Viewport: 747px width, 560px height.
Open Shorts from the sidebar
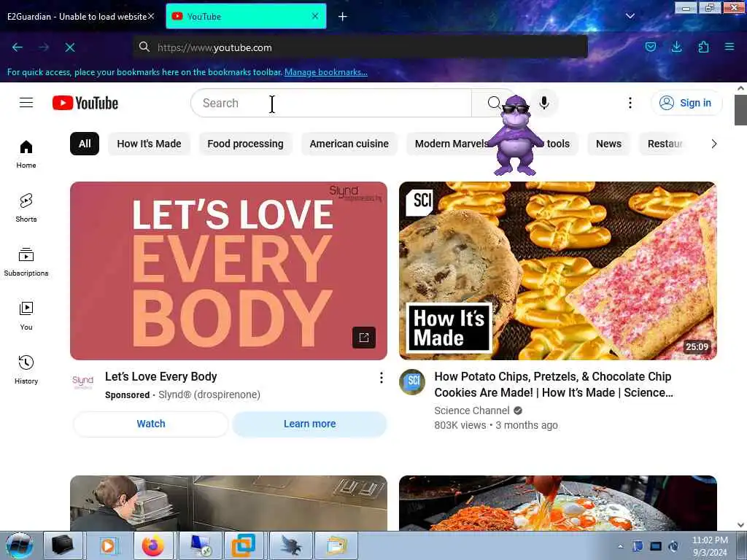pos(26,208)
